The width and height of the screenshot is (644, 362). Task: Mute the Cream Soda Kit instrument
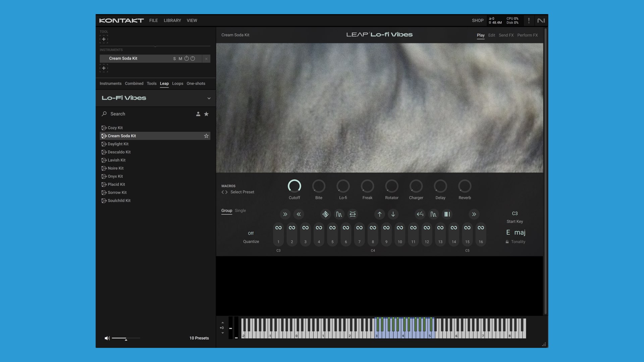pos(180,59)
